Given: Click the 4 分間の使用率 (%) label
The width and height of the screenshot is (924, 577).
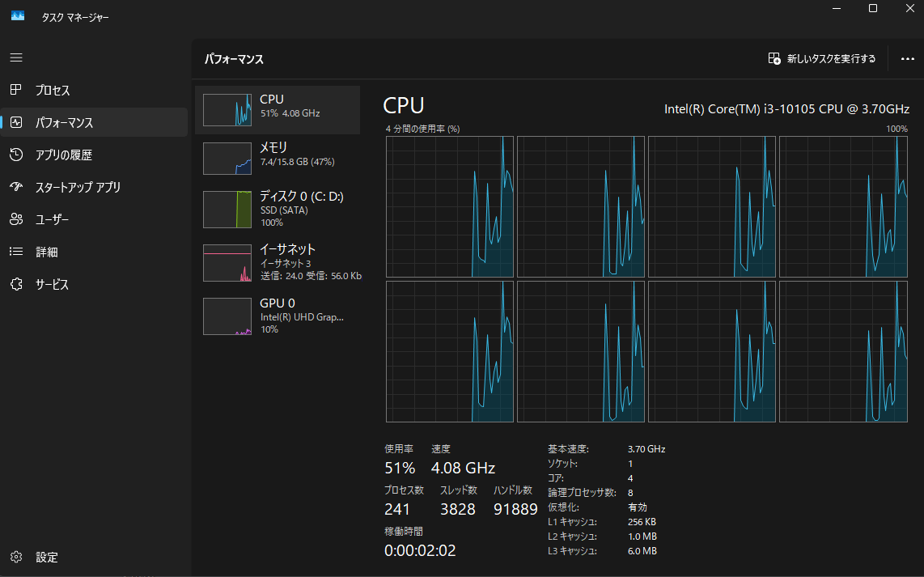Looking at the screenshot, I should (x=422, y=129).
